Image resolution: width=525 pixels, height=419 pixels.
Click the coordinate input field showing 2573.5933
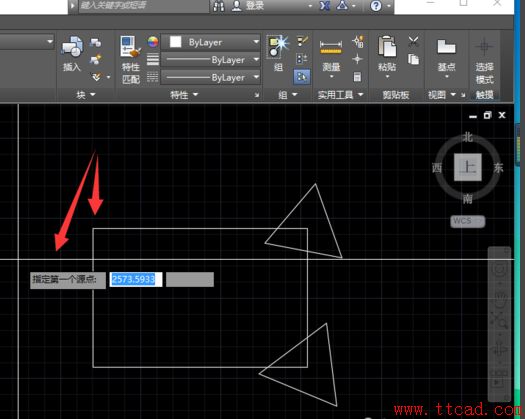point(136,279)
